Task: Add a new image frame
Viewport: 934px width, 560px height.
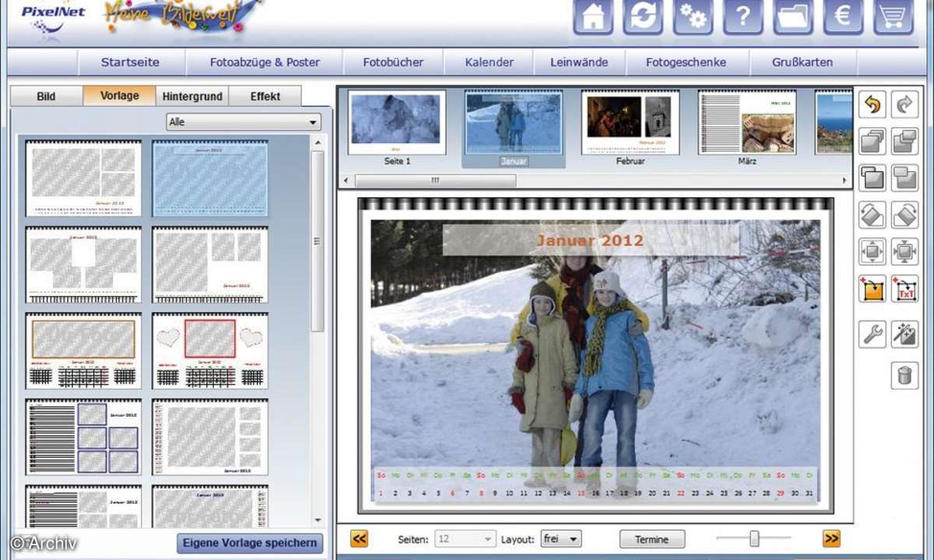Action: [x=873, y=289]
